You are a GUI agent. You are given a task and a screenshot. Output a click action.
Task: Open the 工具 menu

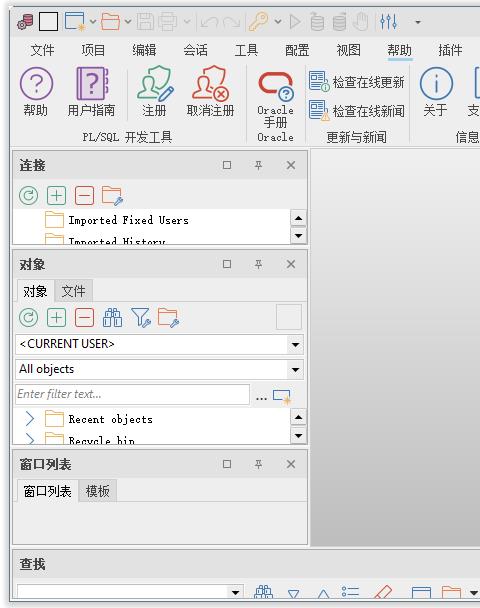(x=246, y=50)
